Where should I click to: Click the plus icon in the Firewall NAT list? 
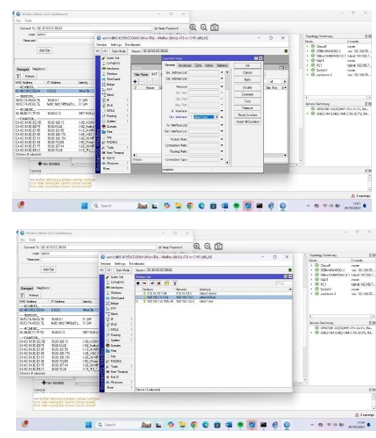tap(135, 81)
